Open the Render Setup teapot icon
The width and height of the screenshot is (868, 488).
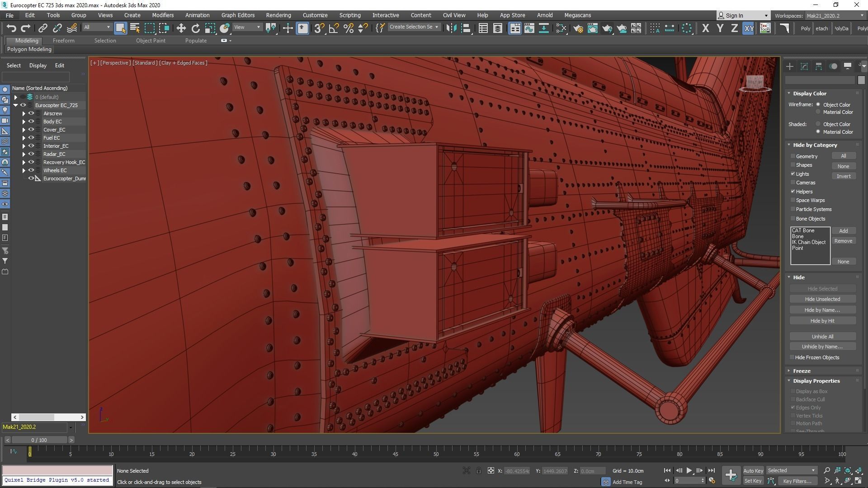click(578, 28)
